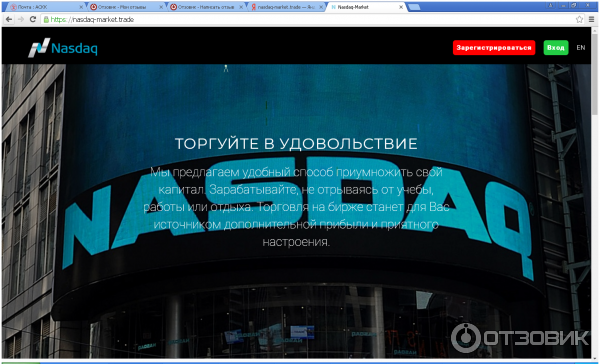Open a new browser tab

[x=414, y=7]
